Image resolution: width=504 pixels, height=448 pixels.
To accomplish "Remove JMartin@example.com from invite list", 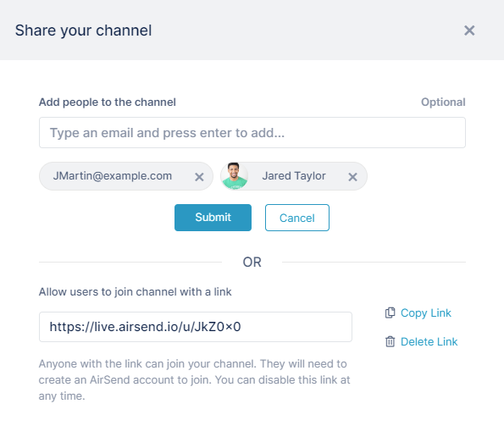I will 199,177.
